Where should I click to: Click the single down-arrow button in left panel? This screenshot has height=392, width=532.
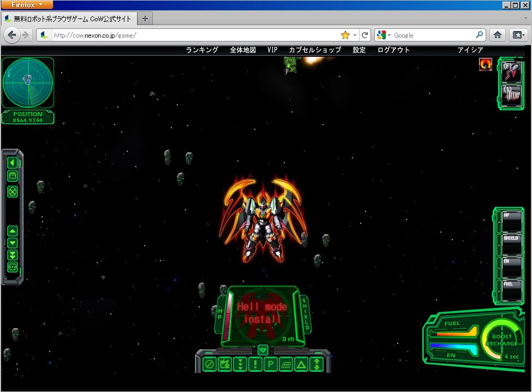[x=13, y=243]
